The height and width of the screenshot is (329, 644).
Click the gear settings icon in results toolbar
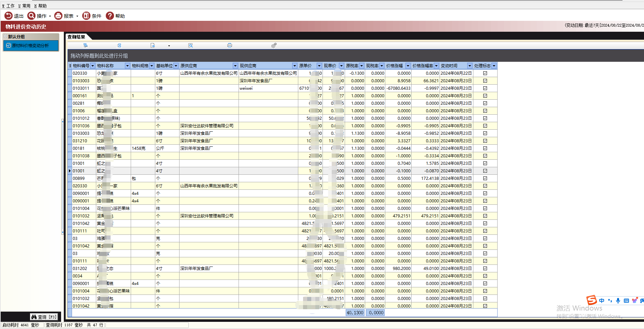(274, 45)
